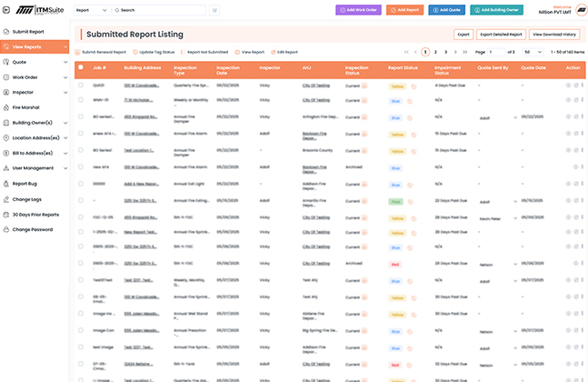Select the checkbox for 00000 row
This screenshot has height=382, width=588.
(81, 184)
